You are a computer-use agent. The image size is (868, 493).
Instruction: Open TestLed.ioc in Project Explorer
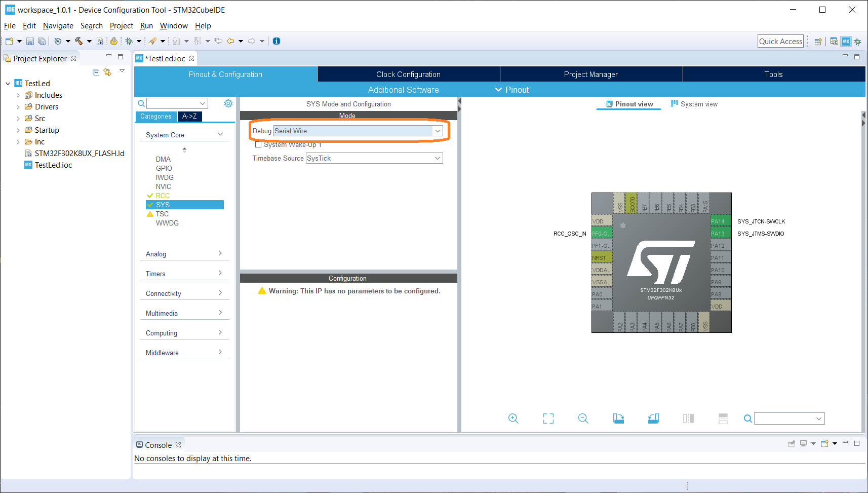coord(53,165)
